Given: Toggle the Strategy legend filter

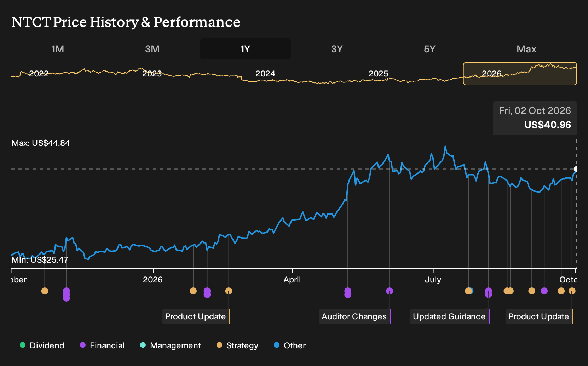Looking at the screenshot, I should click(237, 345).
